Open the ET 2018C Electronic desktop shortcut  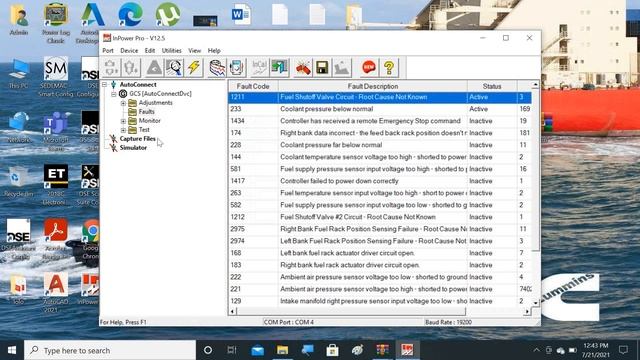click(56, 184)
